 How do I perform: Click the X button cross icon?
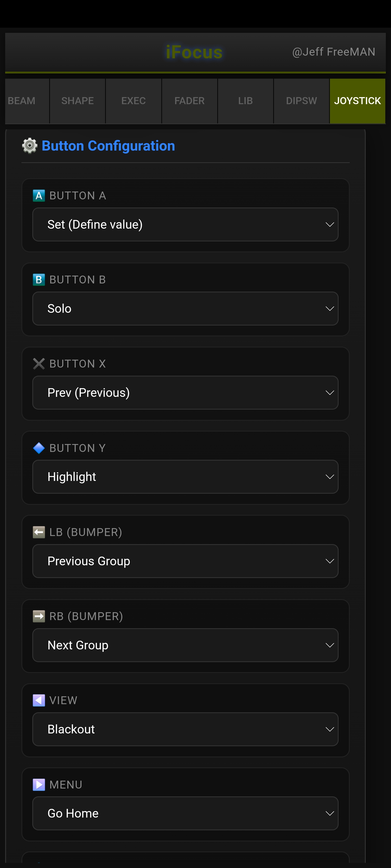[39, 363]
